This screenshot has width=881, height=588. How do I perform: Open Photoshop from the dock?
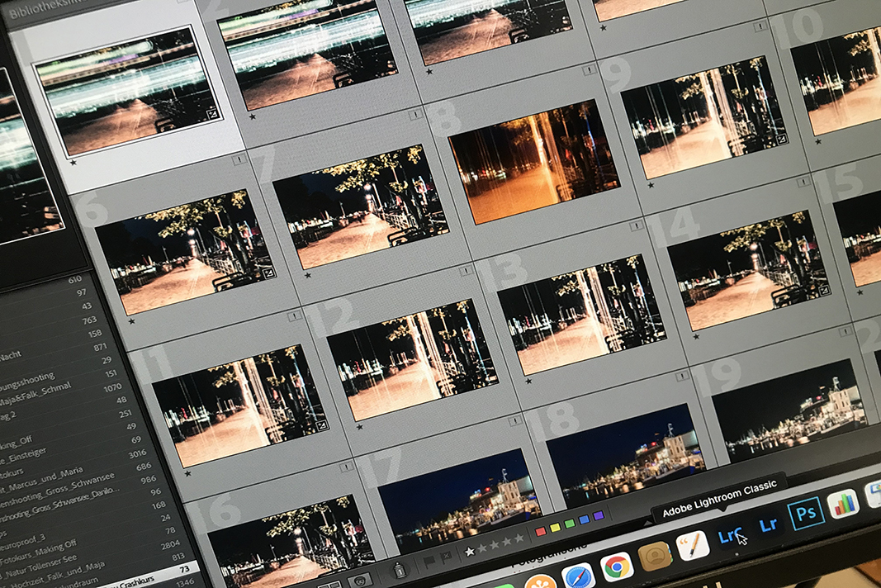(806, 514)
